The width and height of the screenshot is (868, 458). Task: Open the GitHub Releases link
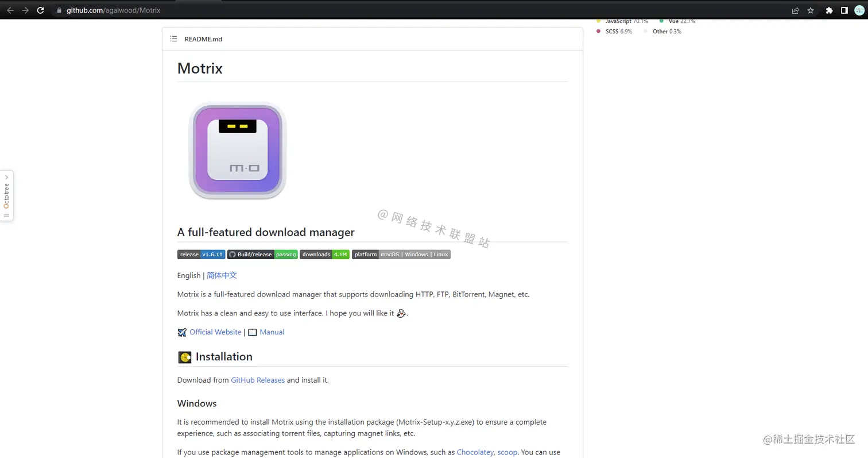[x=258, y=380]
